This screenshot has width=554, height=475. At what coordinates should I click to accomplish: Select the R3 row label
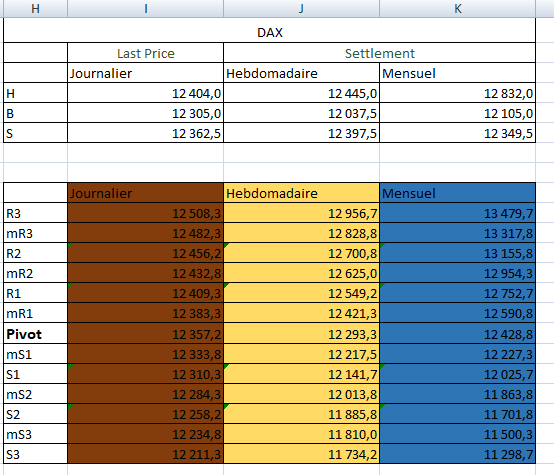[x=35, y=213]
